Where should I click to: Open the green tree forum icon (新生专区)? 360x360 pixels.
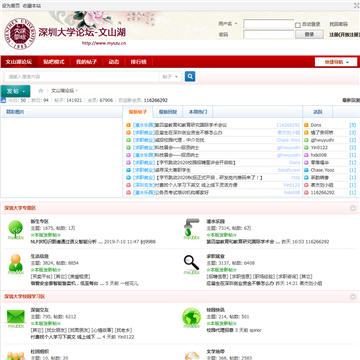coord(16,230)
